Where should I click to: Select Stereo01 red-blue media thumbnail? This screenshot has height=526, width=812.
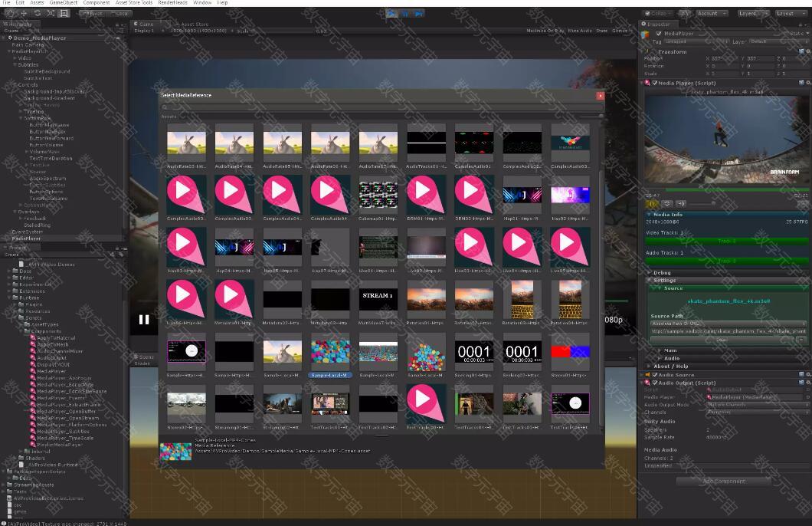pos(570,352)
